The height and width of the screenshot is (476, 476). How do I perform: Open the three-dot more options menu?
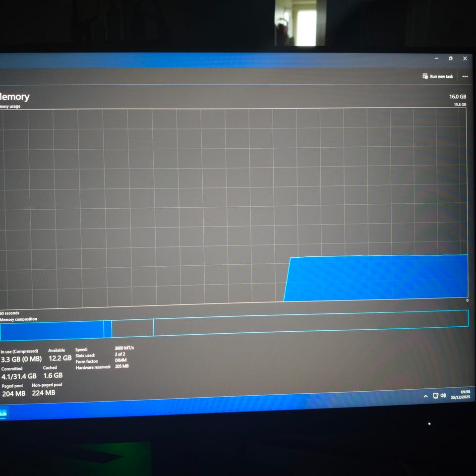click(x=465, y=77)
